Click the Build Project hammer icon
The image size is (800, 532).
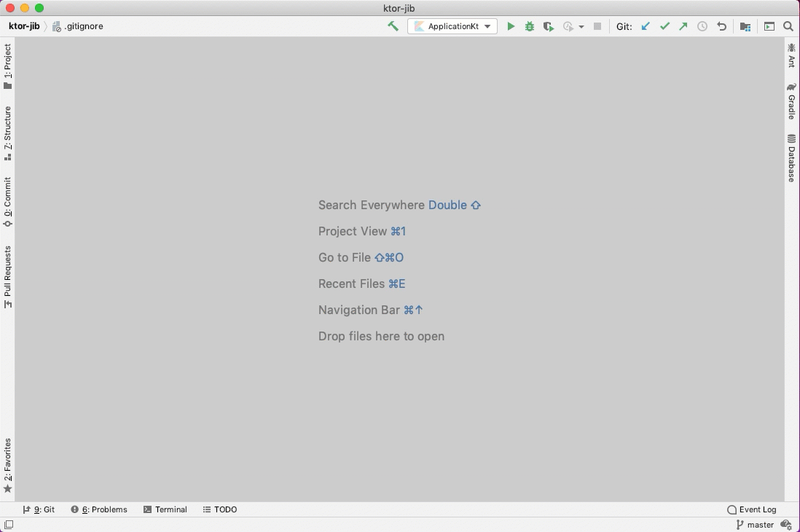393,26
